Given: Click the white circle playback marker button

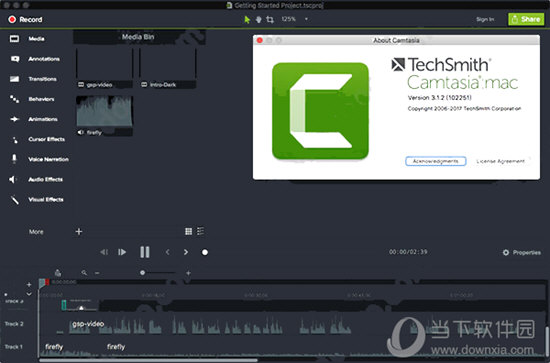Looking at the screenshot, I should 205,252.
